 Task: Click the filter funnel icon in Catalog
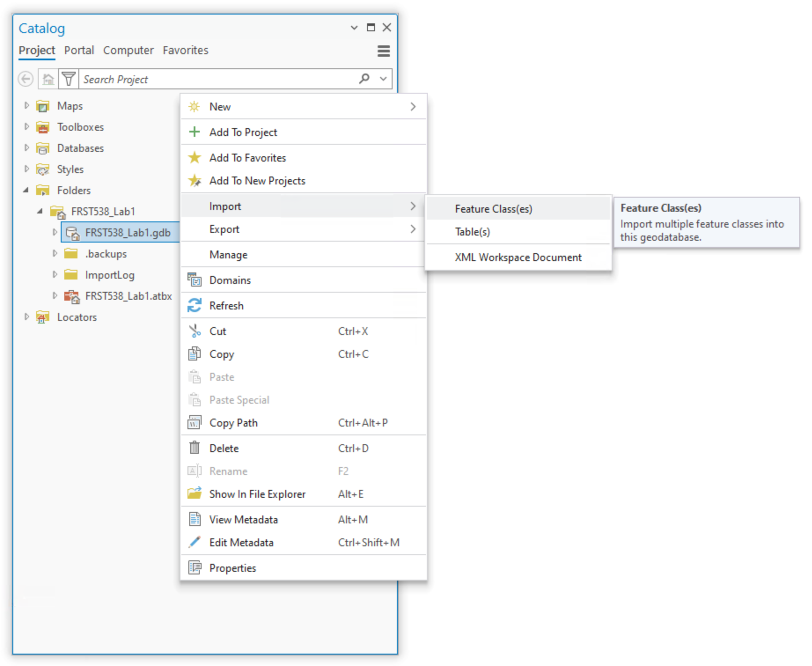coord(69,79)
